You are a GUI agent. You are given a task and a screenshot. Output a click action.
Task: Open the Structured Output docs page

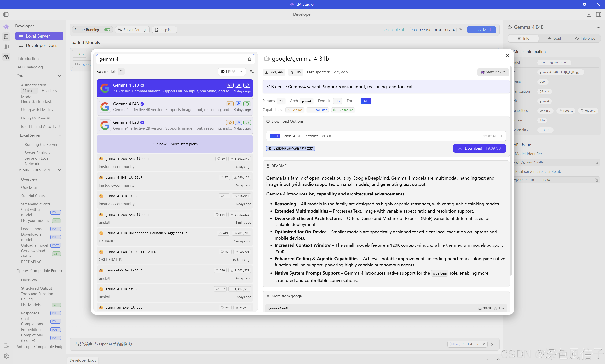[37, 288]
